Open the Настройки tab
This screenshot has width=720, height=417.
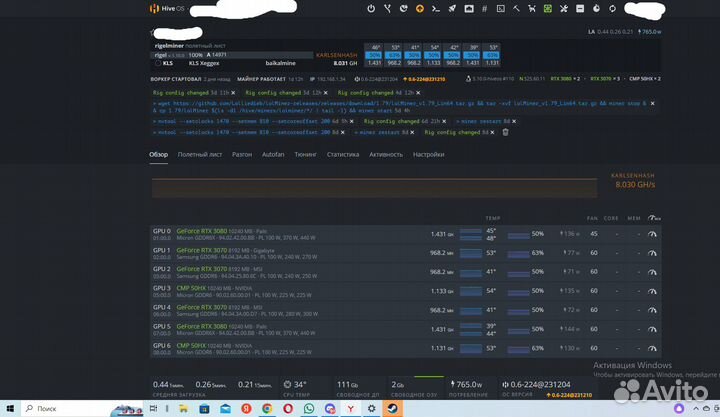[x=428, y=155]
